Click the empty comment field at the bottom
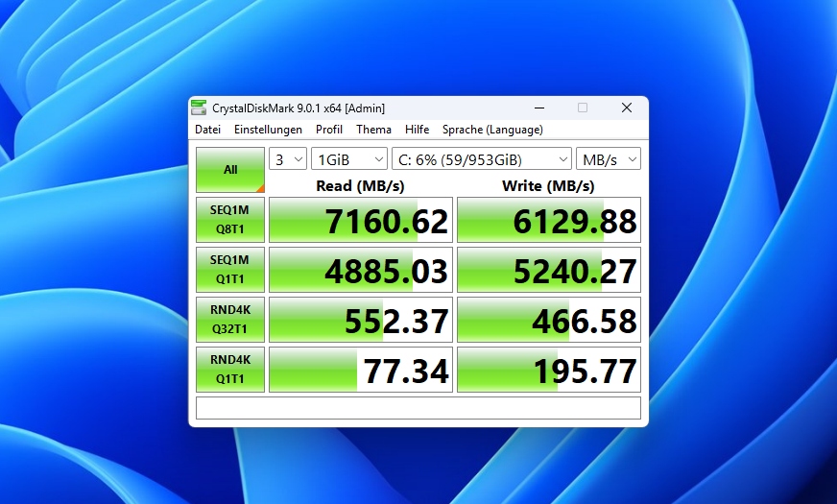Screen dimensions: 837x504 [418, 408]
